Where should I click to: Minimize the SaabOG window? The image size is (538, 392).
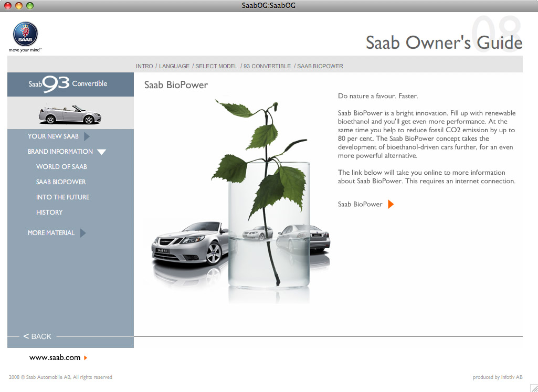point(19,5)
